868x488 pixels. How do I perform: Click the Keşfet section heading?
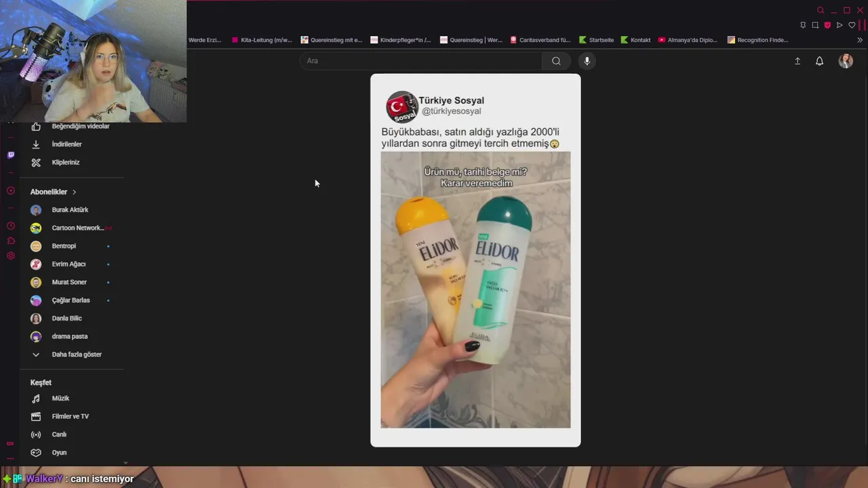click(41, 383)
